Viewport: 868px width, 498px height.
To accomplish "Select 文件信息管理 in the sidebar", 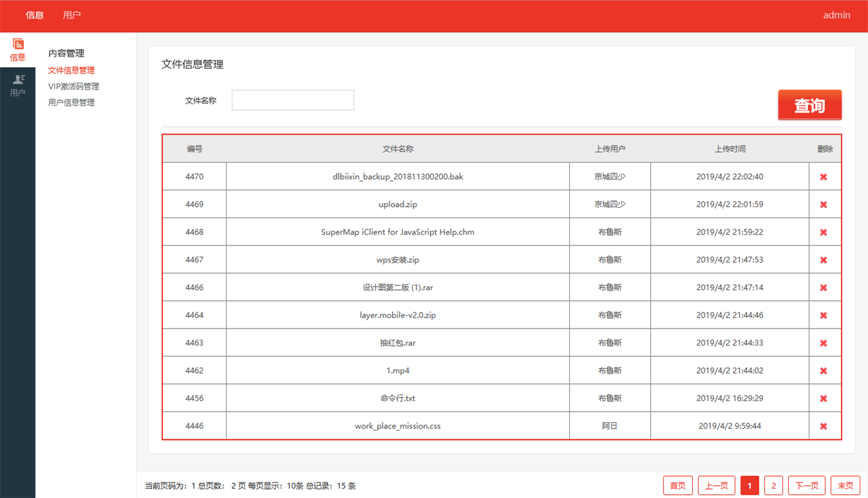I will tap(71, 70).
